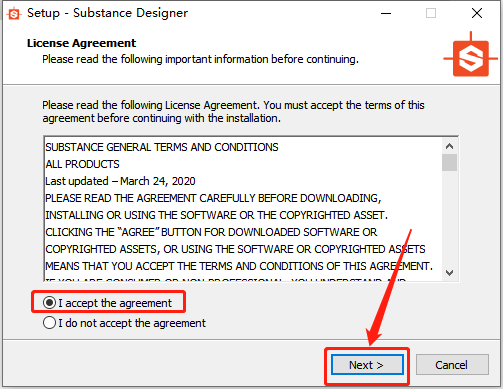The image size is (503, 389).
Task: Click 'PLEASE READ THE AGREEMENT CAREFULLY' line
Action: coord(213,198)
